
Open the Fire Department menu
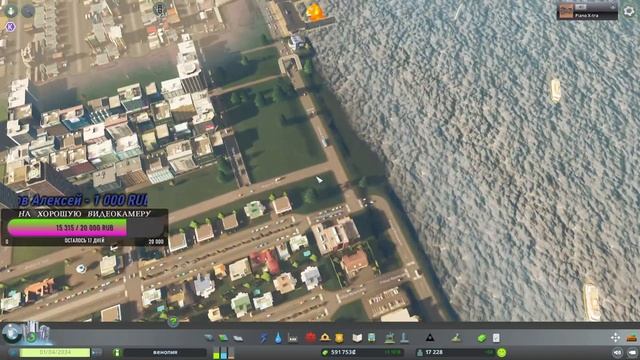[x=325, y=338]
